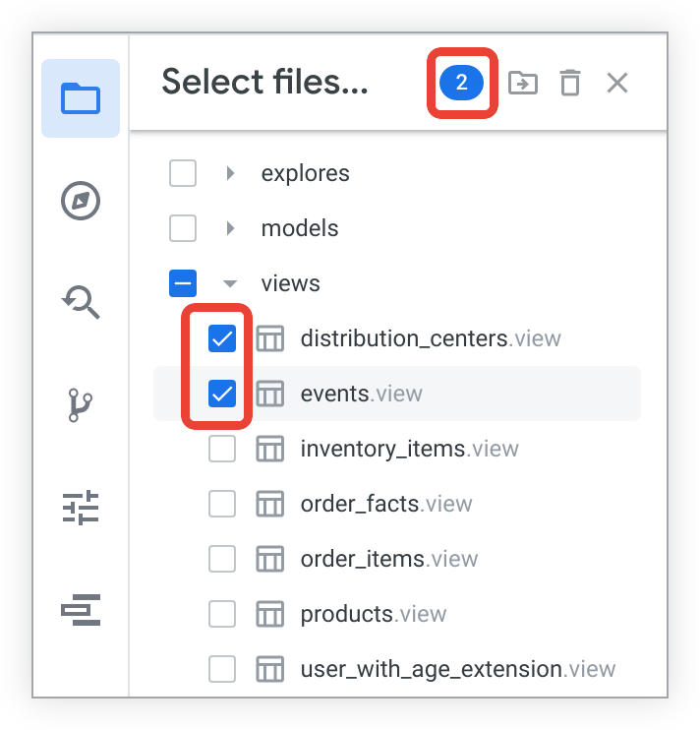The image size is (700, 730).
Task: Open the Object Browser compass icon
Action: pos(81,201)
